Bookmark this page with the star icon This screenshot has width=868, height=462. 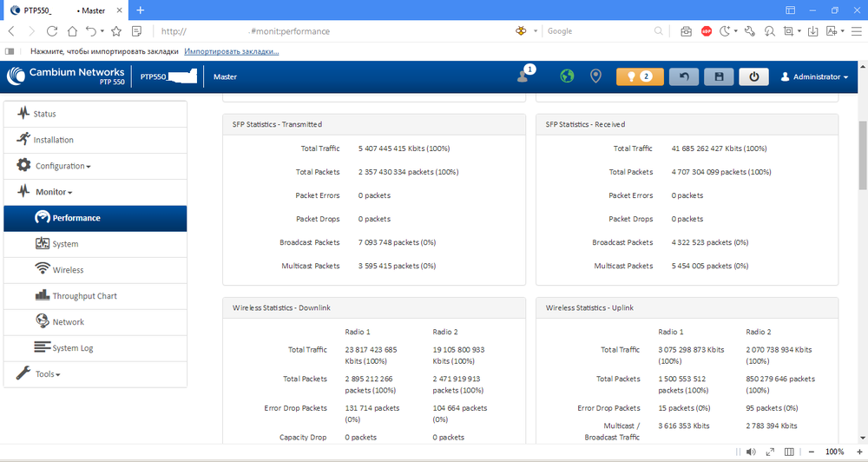click(x=115, y=30)
